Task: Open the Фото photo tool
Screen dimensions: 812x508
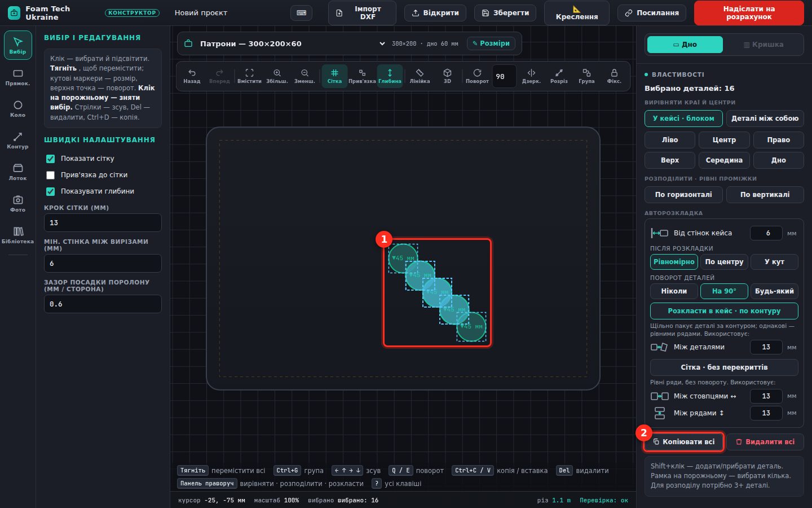Action: pos(17,204)
